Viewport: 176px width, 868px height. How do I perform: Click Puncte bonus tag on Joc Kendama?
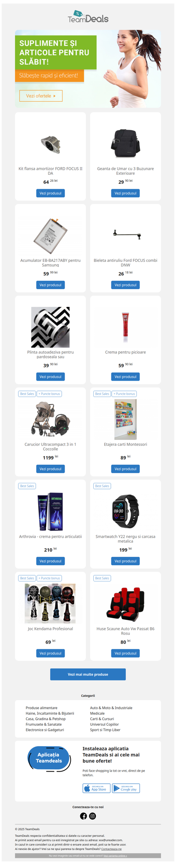[x=49, y=578]
